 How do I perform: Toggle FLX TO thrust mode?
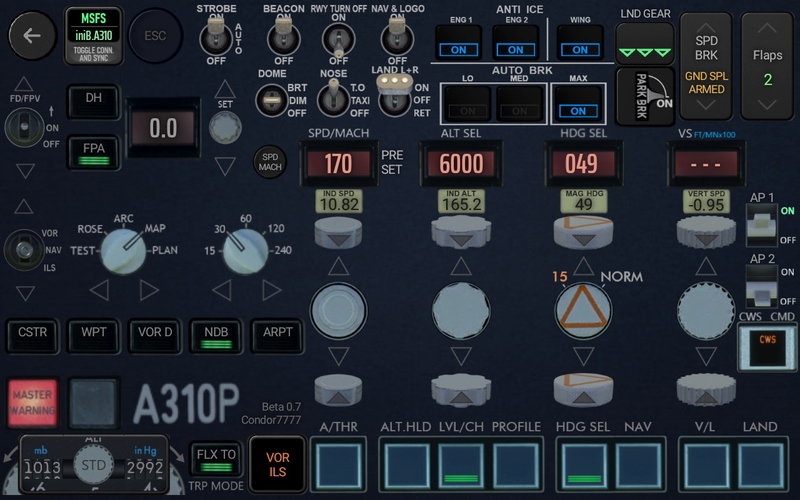click(216, 459)
